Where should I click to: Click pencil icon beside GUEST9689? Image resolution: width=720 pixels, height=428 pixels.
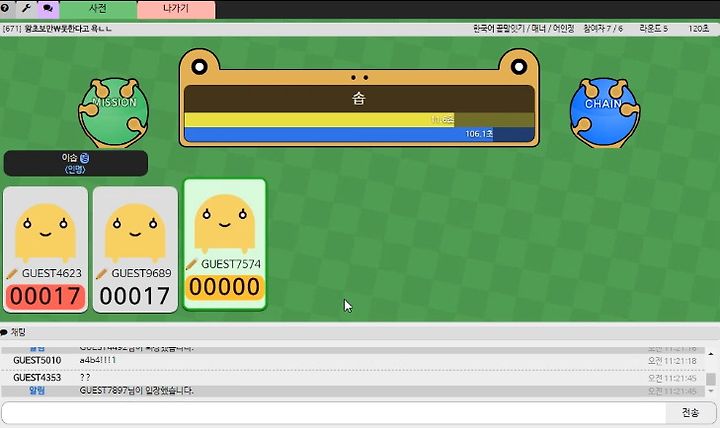tap(101, 274)
